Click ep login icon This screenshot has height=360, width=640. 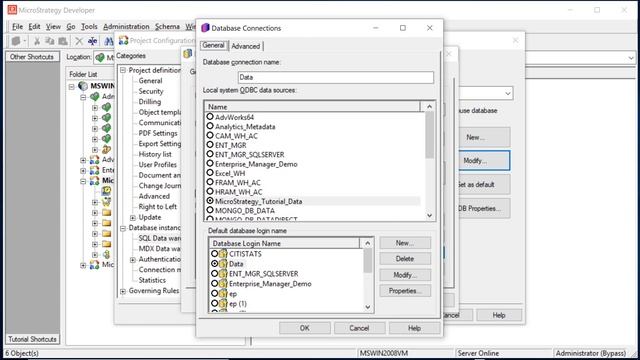click(x=223, y=293)
